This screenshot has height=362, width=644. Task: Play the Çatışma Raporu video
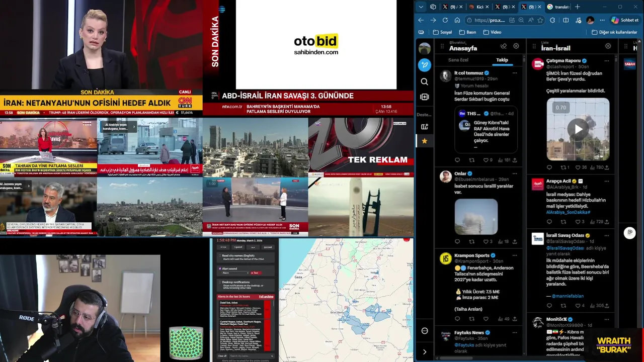[578, 129]
